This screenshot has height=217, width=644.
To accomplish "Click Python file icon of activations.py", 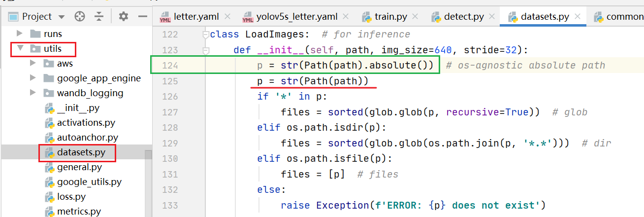I will 49,123.
